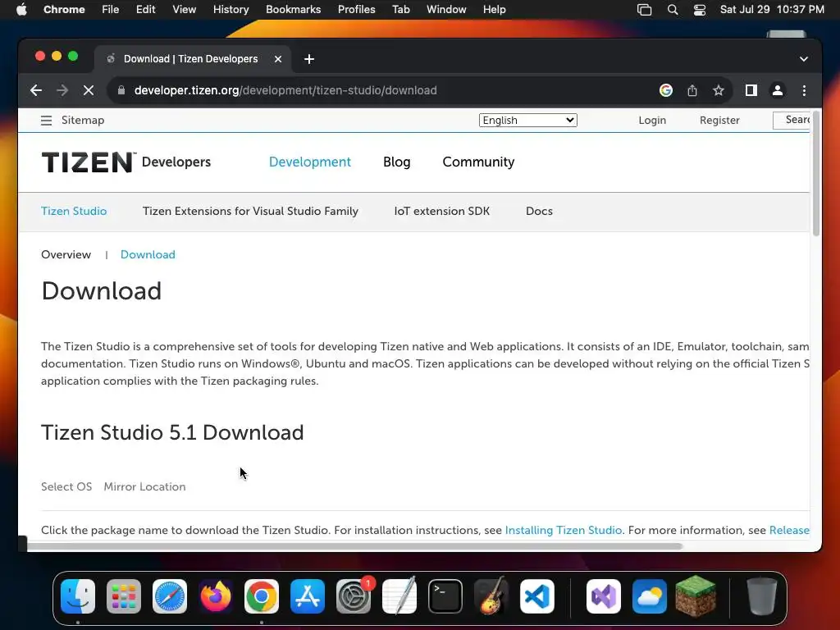Screen dimensions: 840x630
Task: Bookmark this page with the star icon
Action: pos(719,90)
